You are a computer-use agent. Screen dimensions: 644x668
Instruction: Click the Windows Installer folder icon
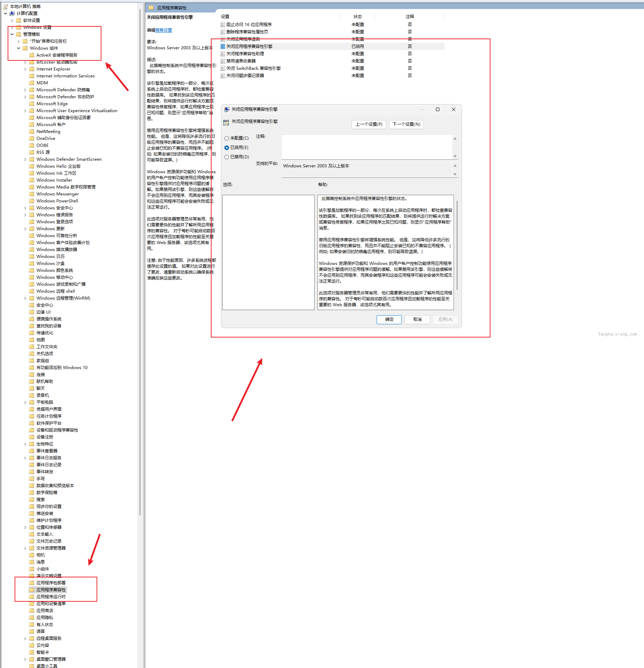coord(32,180)
